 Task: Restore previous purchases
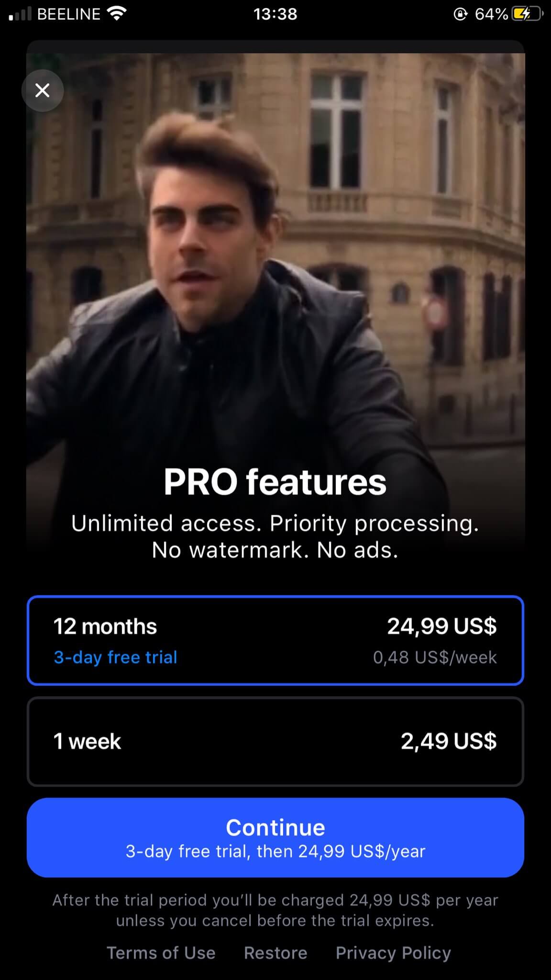275,953
